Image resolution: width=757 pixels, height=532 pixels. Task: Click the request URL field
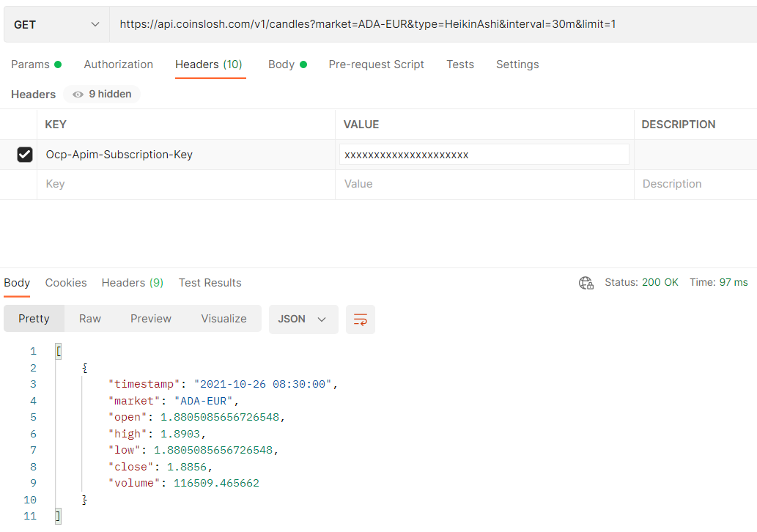[433, 24]
